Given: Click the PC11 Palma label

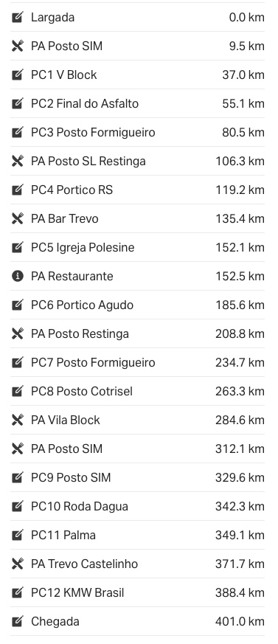Looking at the screenshot, I should click(x=63, y=535).
